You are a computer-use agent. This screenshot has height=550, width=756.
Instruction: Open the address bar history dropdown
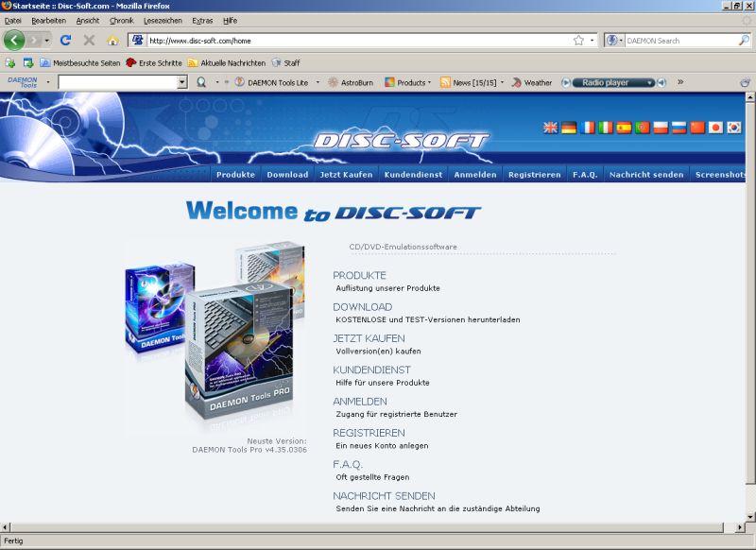coord(593,41)
